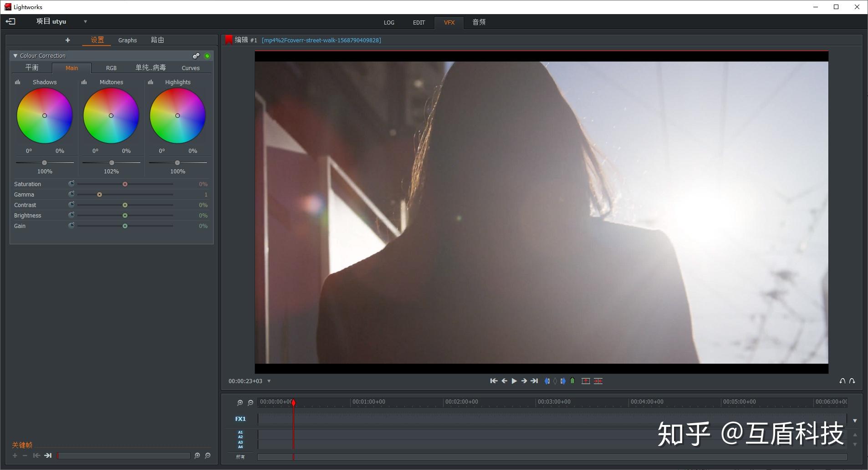Add a new effect with the plus button
Screen dimensions: 868x470
pos(67,40)
